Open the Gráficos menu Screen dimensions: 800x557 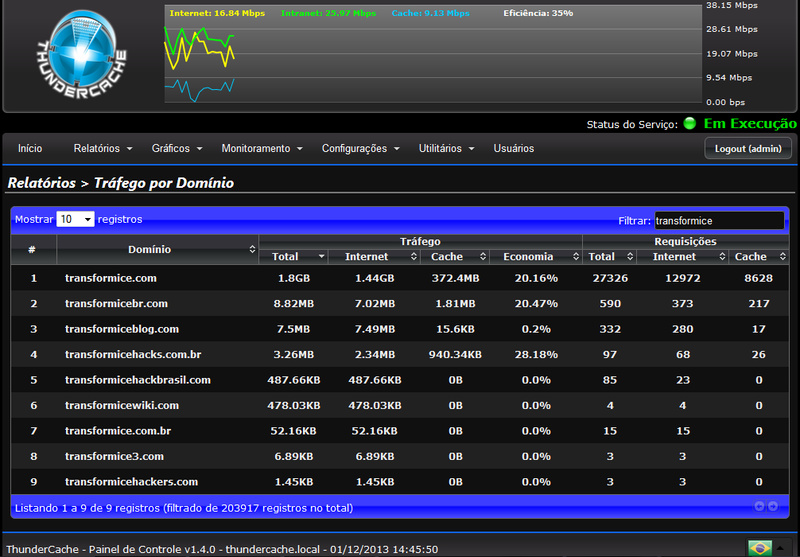pyautogui.click(x=177, y=148)
